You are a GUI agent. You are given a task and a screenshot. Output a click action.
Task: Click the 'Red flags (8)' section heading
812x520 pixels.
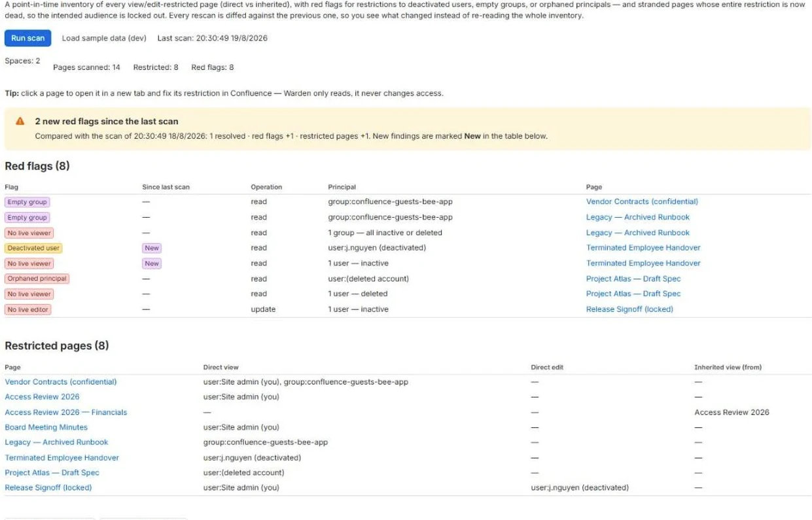pyautogui.click(x=37, y=166)
